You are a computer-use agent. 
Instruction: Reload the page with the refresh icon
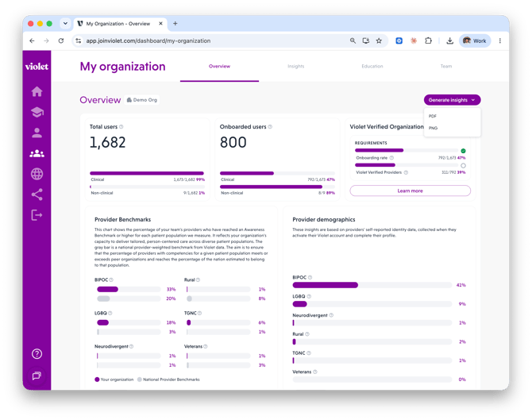(61, 40)
